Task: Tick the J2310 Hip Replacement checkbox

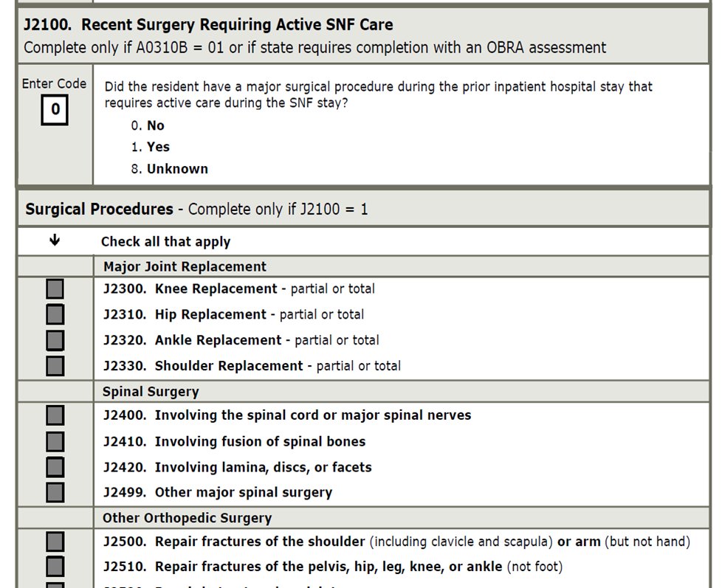Action: (55, 315)
